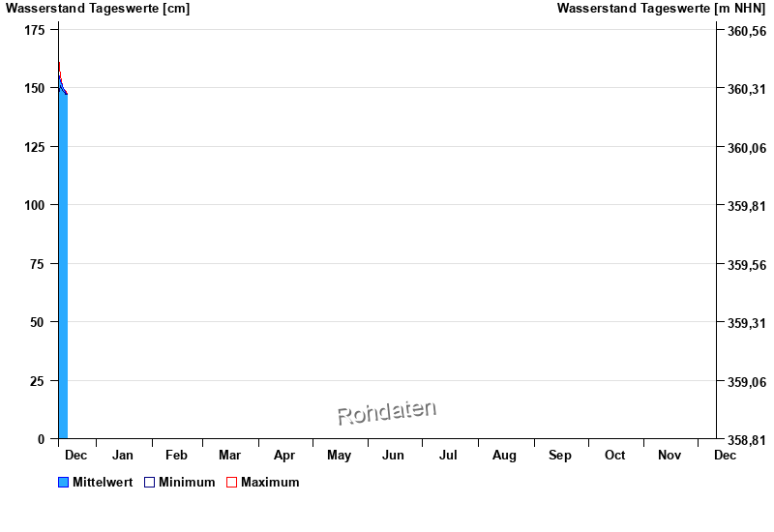Click the Wasserstand Tageswerte [cm] axis title
The height and width of the screenshot is (532, 774).
[x=98, y=9]
